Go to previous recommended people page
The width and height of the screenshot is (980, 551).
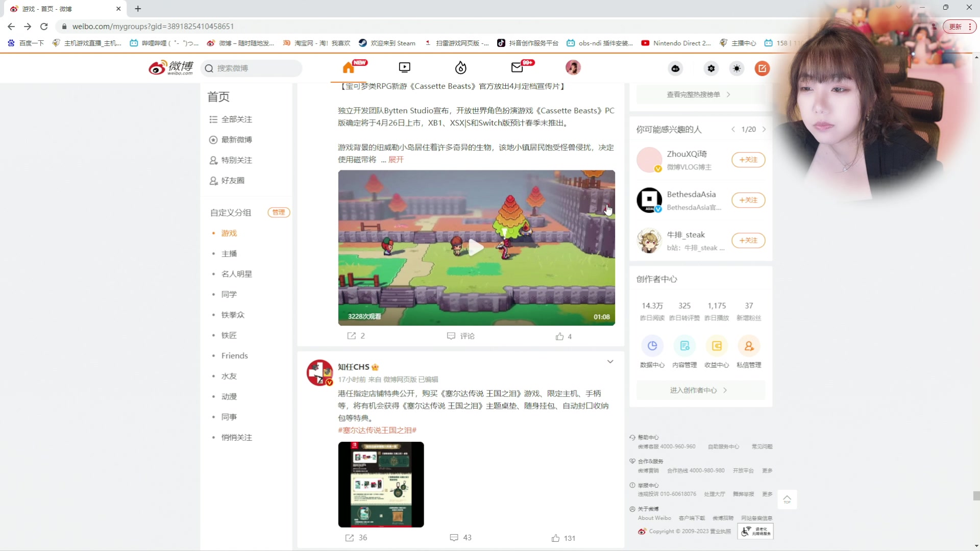(x=733, y=130)
